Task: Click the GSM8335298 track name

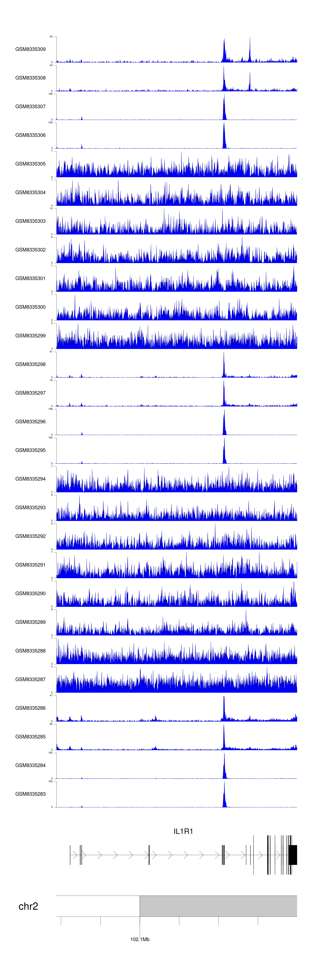Action: click(x=30, y=364)
